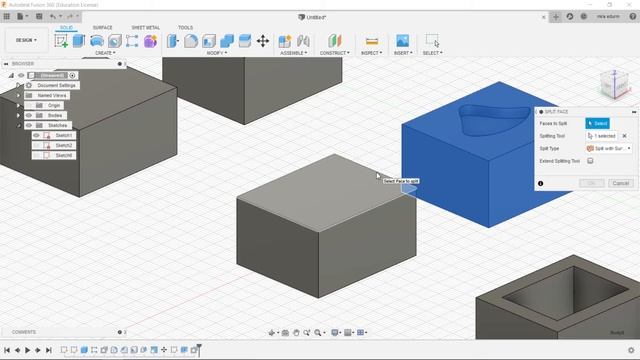Open the Construct dropdown menu
Viewport: 640px width, 360px height.
(x=334, y=53)
